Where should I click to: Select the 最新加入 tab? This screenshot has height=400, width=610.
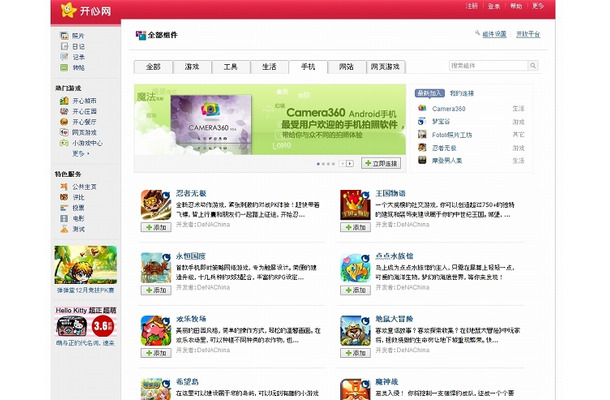[429, 93]
